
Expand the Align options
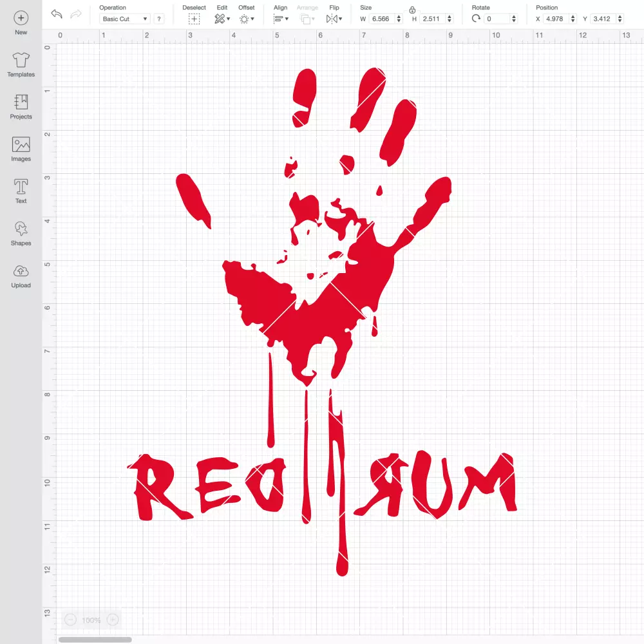pyautogui.click(x=281, y=19)
